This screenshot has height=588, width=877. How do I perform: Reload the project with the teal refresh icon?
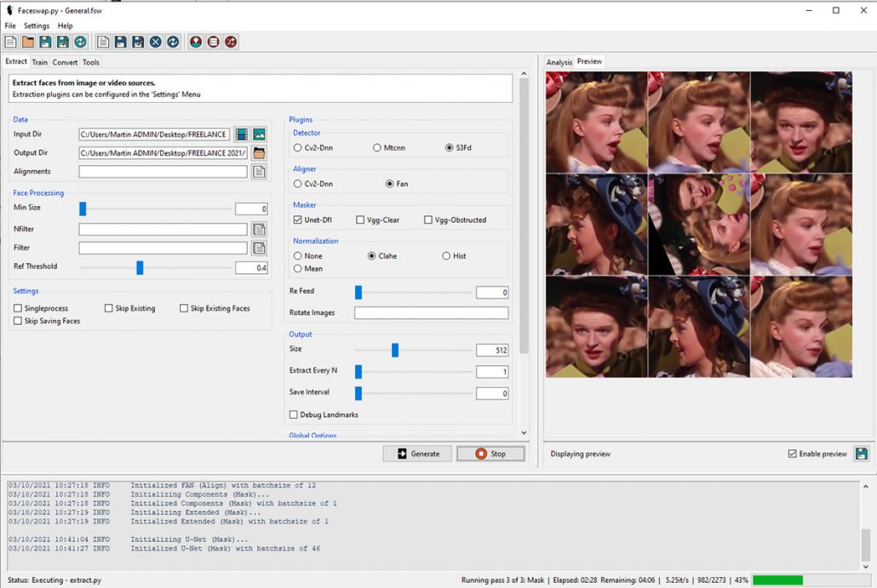80,42
